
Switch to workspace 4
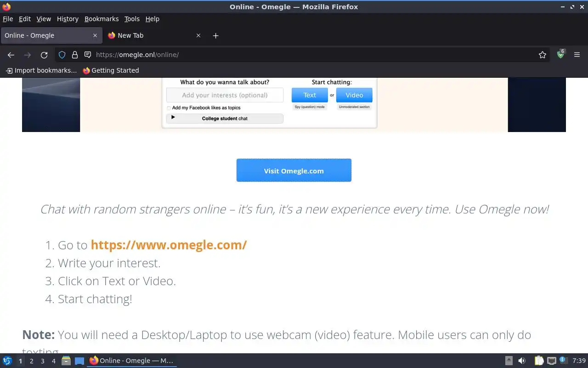pos(53,361)
